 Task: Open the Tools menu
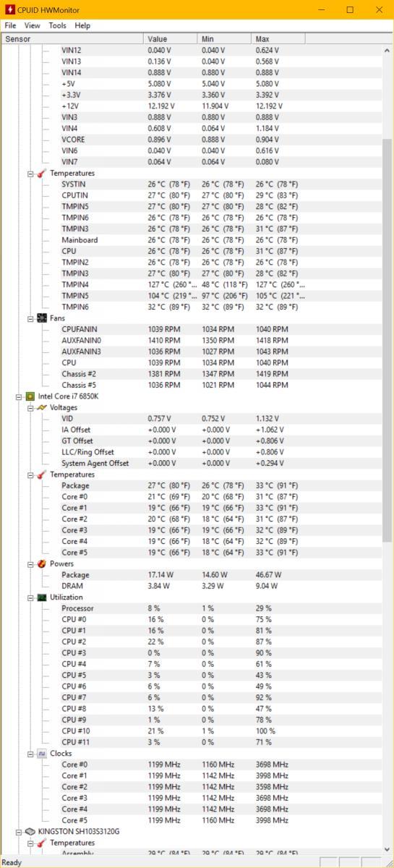tap(57, 25)
